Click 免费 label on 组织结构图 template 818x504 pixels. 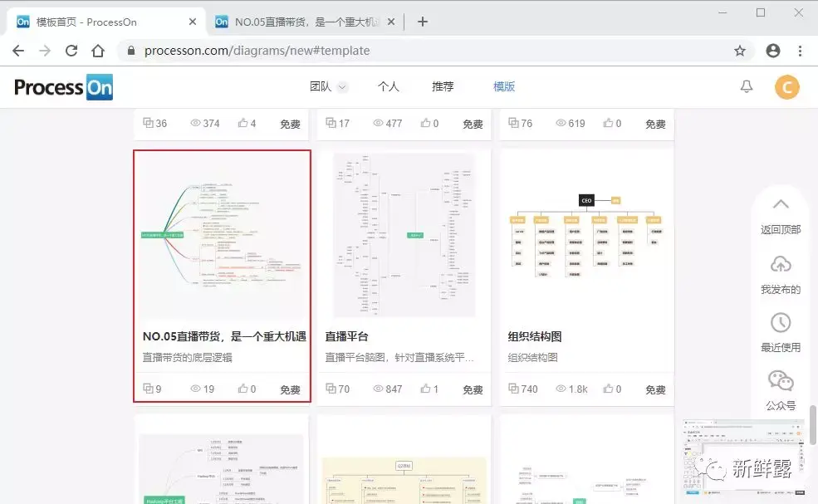[654, 389]
